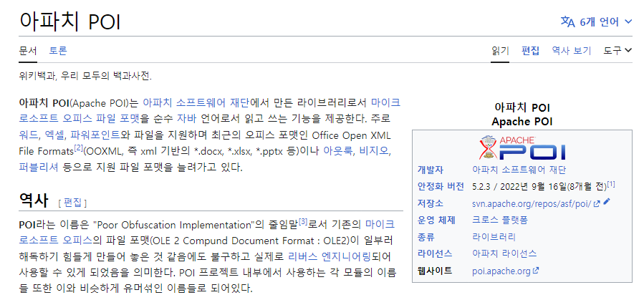Click the external link icon after poi.apache.org
Image resolution: width=644 pixels, height=300 pixels.
536,271
